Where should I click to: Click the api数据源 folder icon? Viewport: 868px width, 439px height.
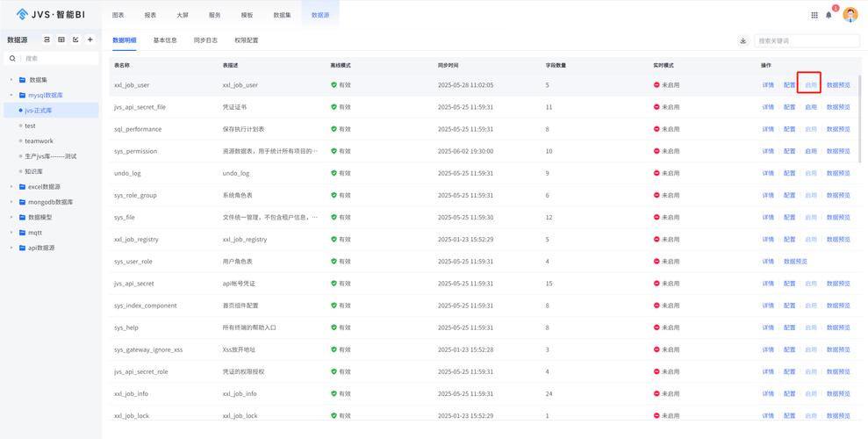tap(22, 248)
